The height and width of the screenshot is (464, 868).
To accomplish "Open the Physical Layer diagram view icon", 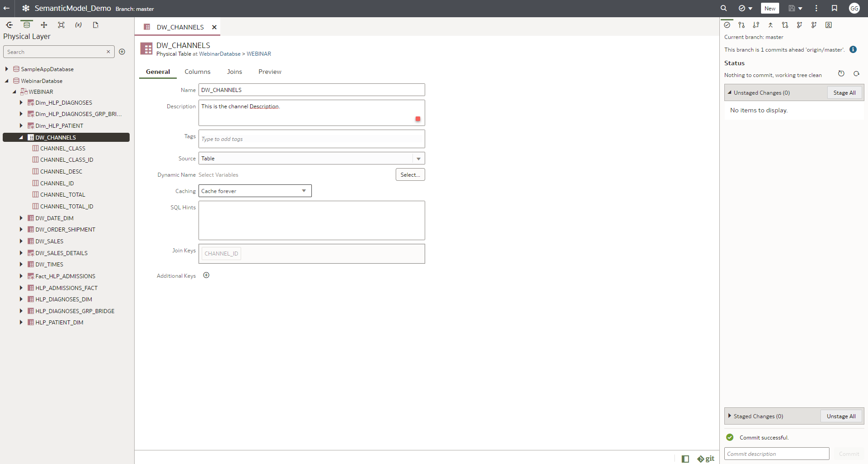I will point(44,25).
